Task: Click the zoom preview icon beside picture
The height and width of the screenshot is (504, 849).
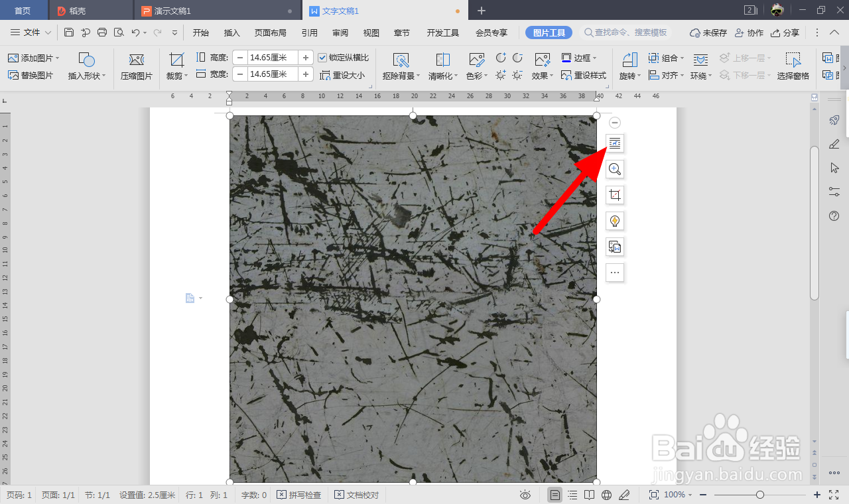Action: 615,169
